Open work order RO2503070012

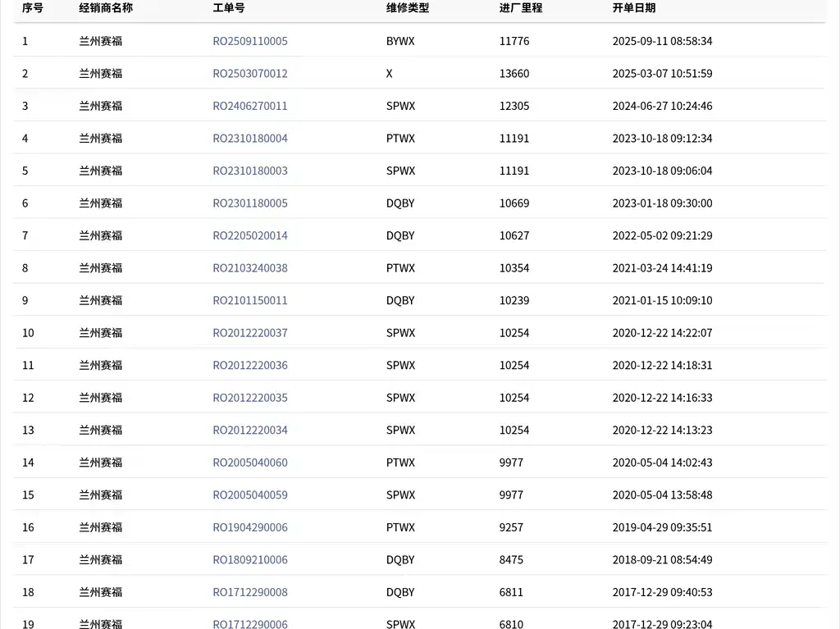point(250,74)
